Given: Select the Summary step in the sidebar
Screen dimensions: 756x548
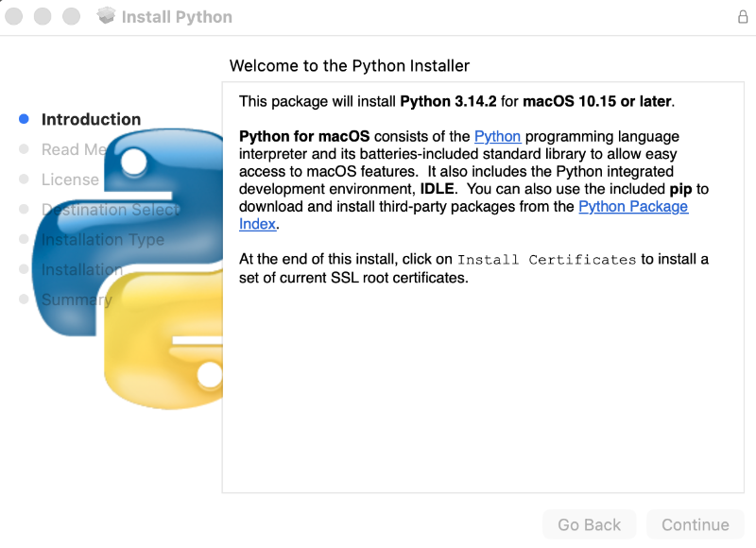Looking at the screenshot, I should coord(76,300).
